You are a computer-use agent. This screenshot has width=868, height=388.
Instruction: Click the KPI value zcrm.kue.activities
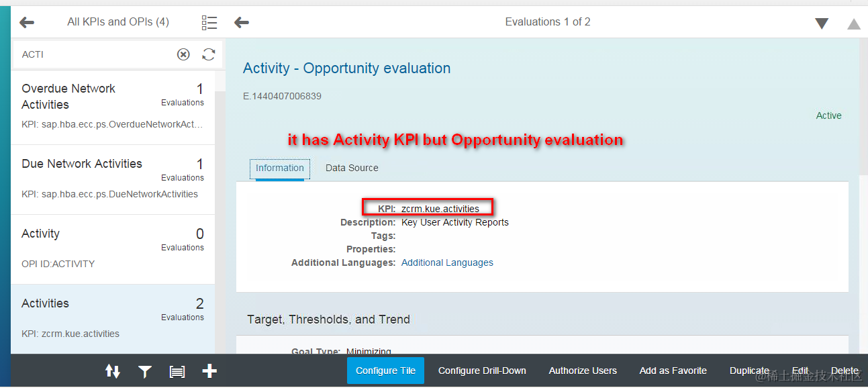pyautogui.click(x=440, y=209)
